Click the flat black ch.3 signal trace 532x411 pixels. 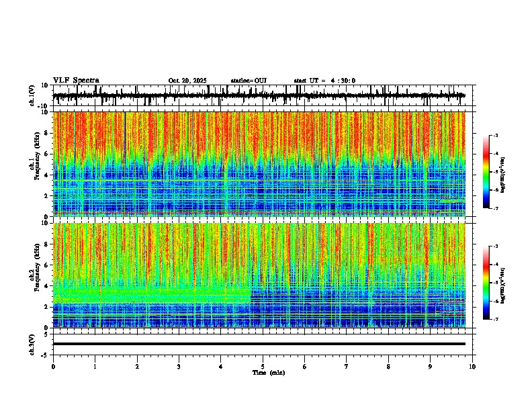(259, 344)
